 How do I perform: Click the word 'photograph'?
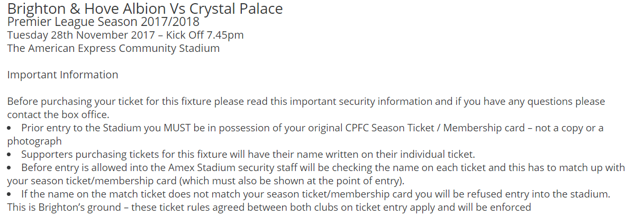(x=34, y=141)
